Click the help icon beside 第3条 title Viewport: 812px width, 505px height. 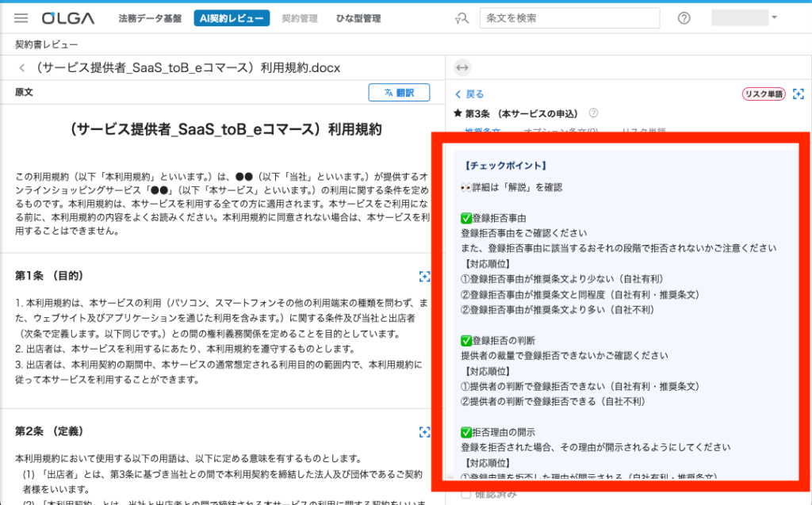coord(593,113)
